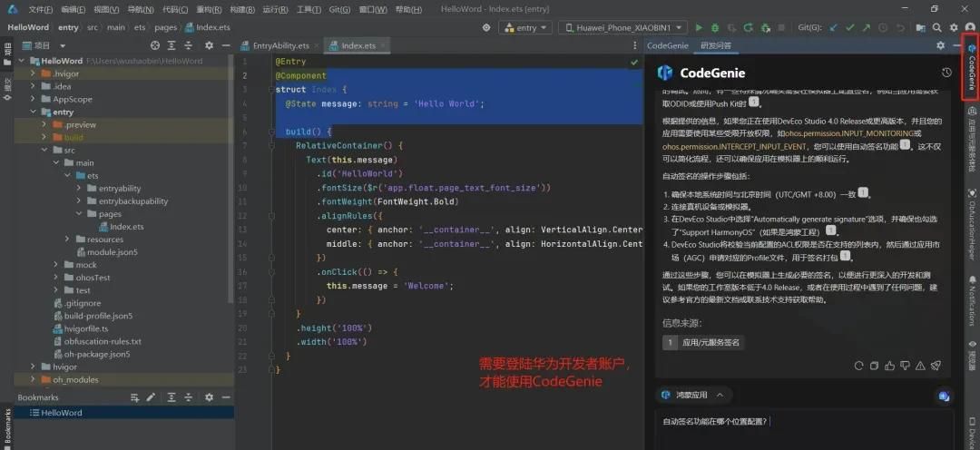Open the entry module dropdown

(x=525, y=27)
